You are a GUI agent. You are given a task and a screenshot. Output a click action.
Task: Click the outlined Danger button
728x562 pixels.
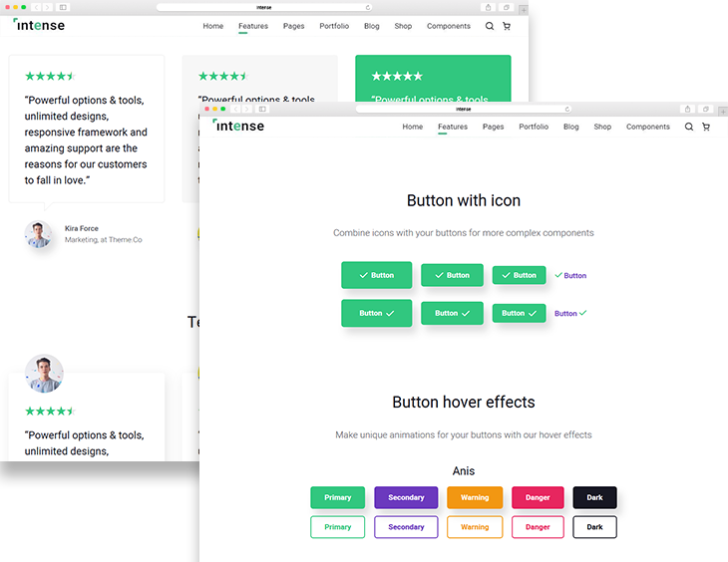click(x=538, y=527)
